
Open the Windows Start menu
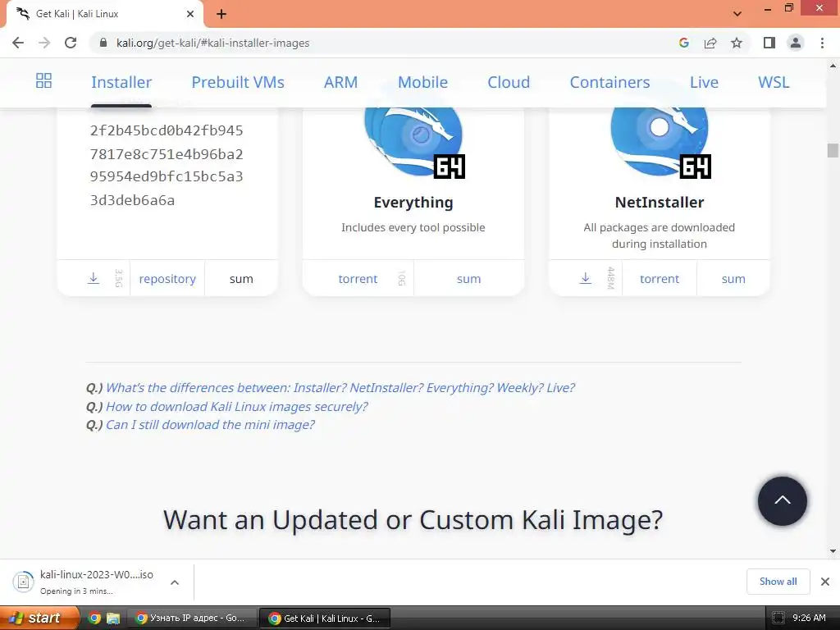(39, 618)
